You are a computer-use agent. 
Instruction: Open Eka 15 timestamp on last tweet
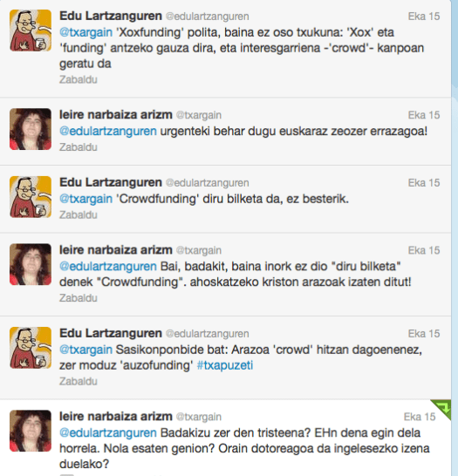click(420, 417)
